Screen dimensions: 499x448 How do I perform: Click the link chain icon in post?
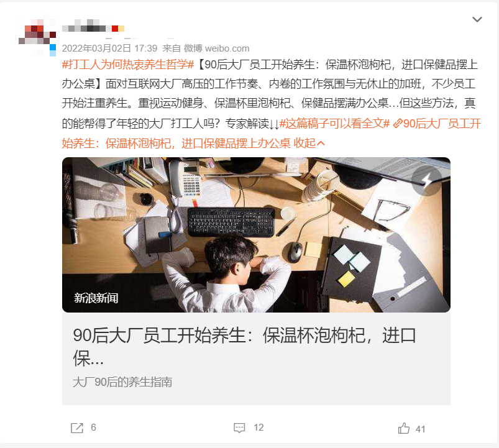coord(398,124)
